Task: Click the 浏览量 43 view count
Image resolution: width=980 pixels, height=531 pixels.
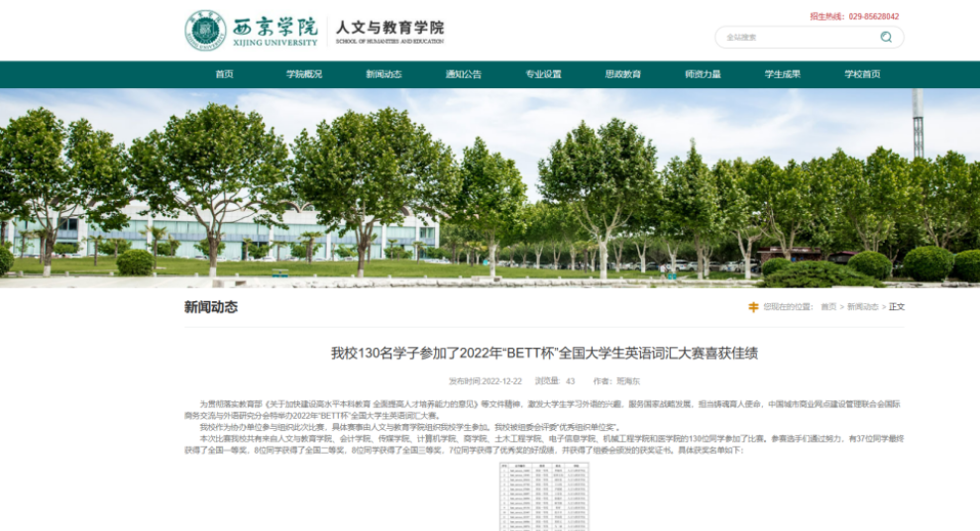Action: coord(554,381)
